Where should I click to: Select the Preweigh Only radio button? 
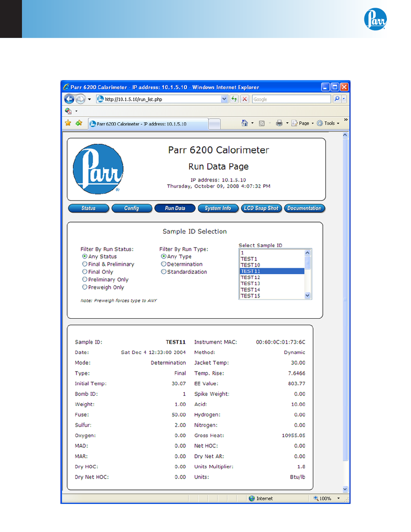click(x=85, y=287)
